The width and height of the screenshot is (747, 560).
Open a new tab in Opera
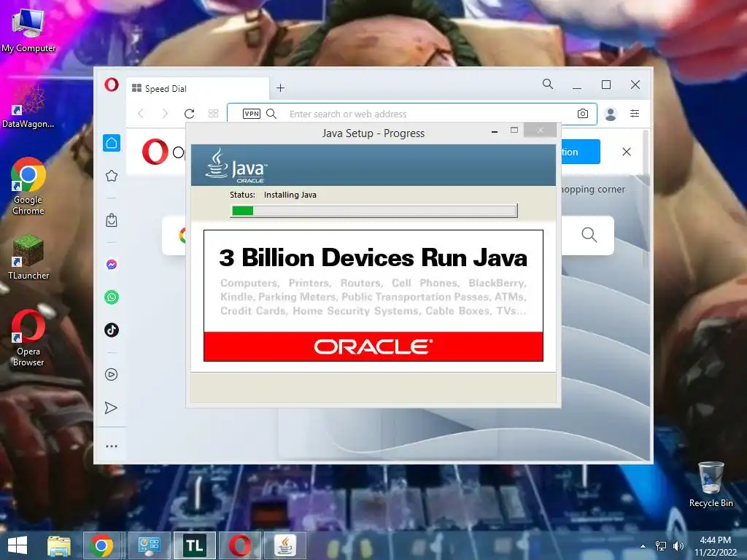[281, 88]
